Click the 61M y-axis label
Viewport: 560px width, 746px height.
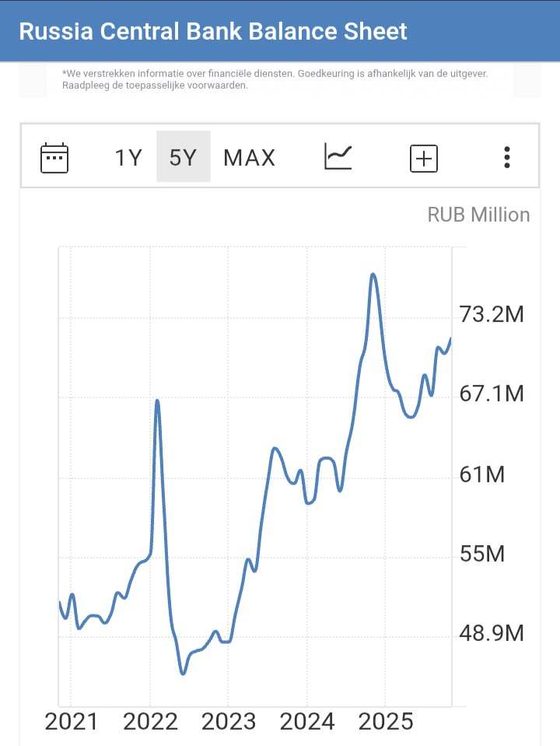482,475
